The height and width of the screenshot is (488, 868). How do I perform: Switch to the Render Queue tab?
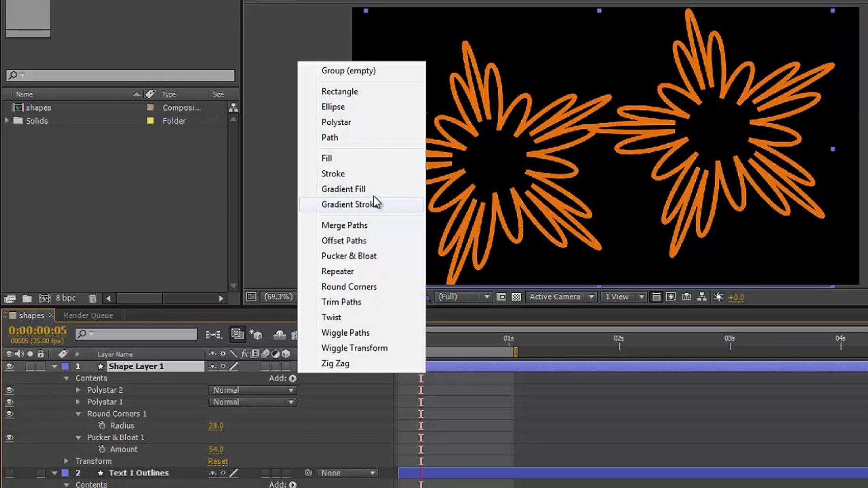[88, 315]
